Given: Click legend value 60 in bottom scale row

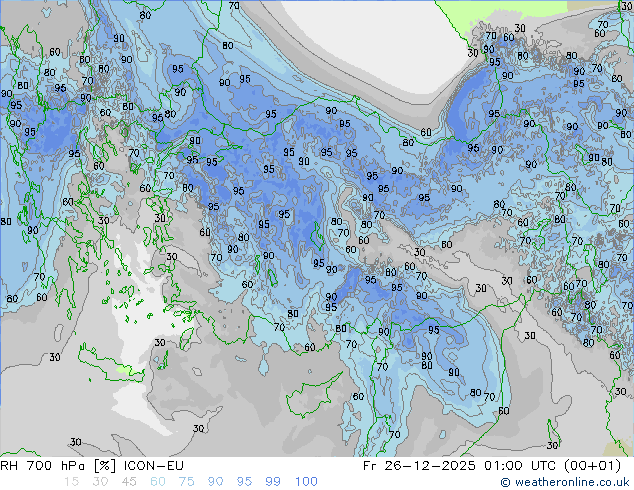Looking at the screenshot, I should 158,482.
